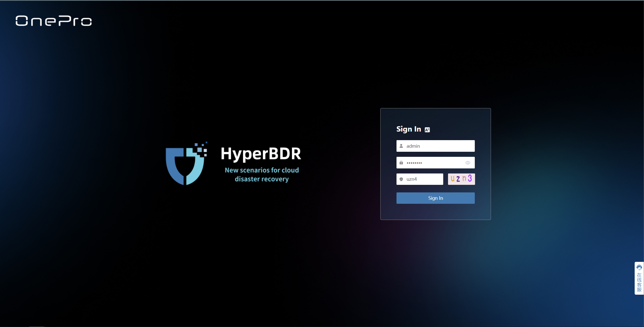Screen dimensions: 644x327
Task: Click the yellow u in captcha image
Action: coord(453,179)
